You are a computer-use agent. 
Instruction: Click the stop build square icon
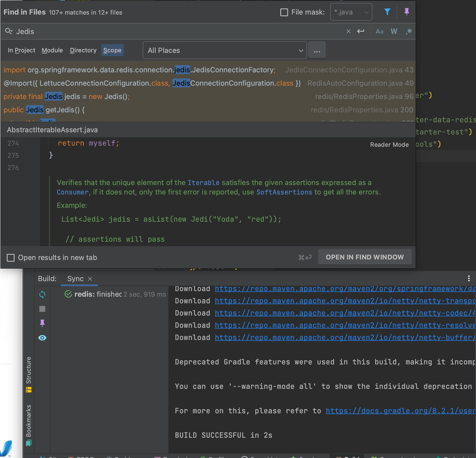click(x=42, y=309)
